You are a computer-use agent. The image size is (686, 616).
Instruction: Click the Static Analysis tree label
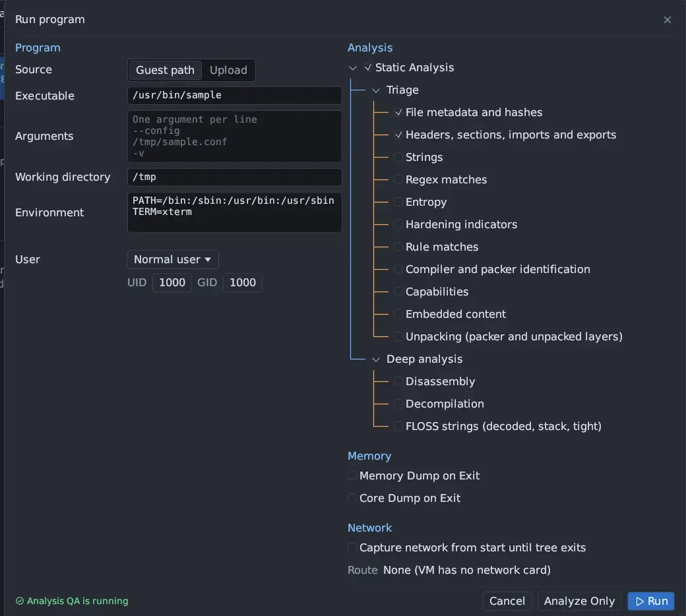pos(414,67)
